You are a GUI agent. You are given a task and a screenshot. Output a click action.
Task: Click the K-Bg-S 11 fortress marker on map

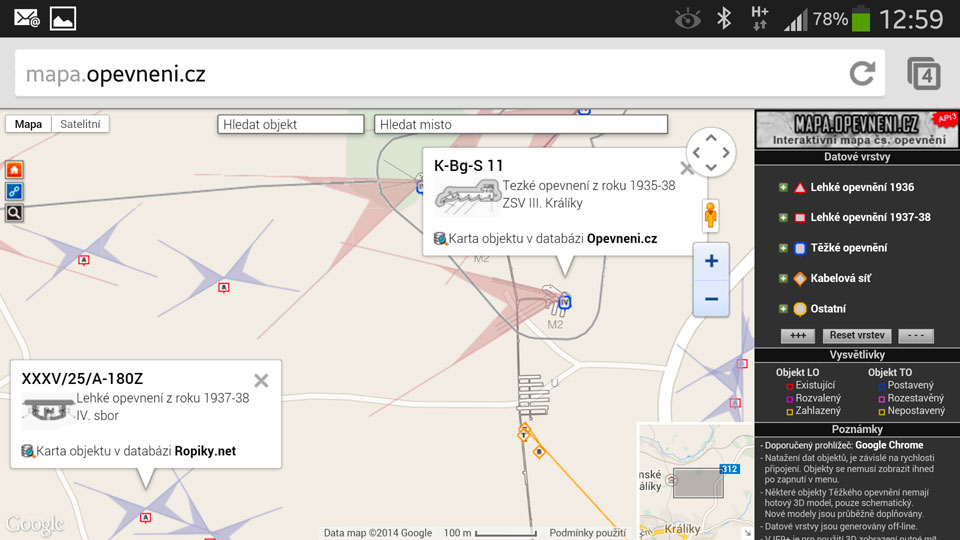[x=564, y=300]
